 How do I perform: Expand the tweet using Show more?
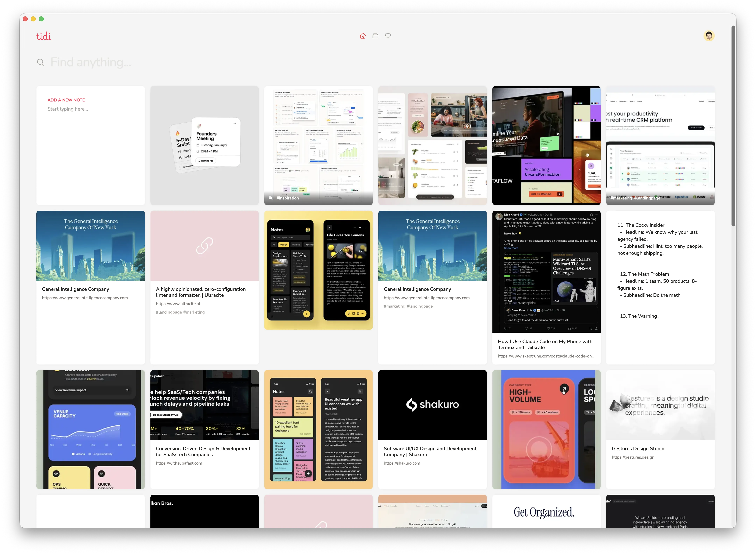tap(511, 248)
